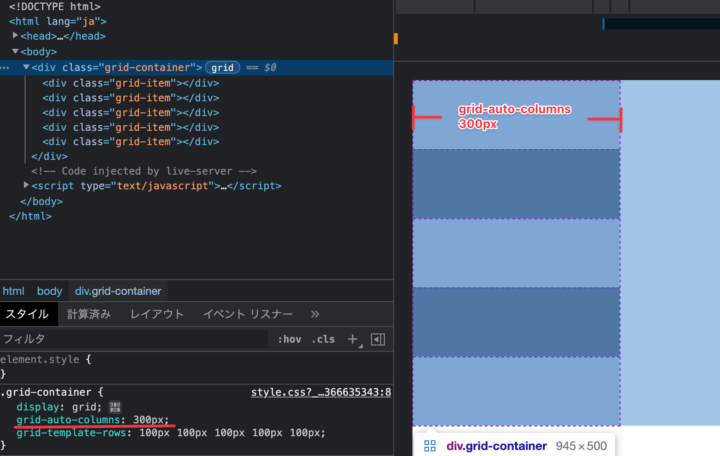
Task: Open the .cls class editor
Action: (323, 339)
